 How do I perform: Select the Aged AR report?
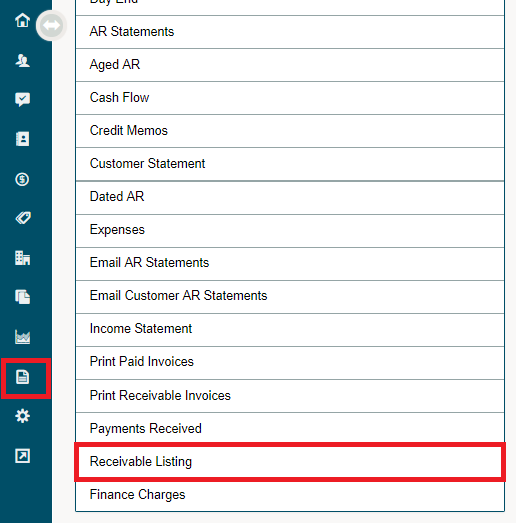tap(290, 65)
